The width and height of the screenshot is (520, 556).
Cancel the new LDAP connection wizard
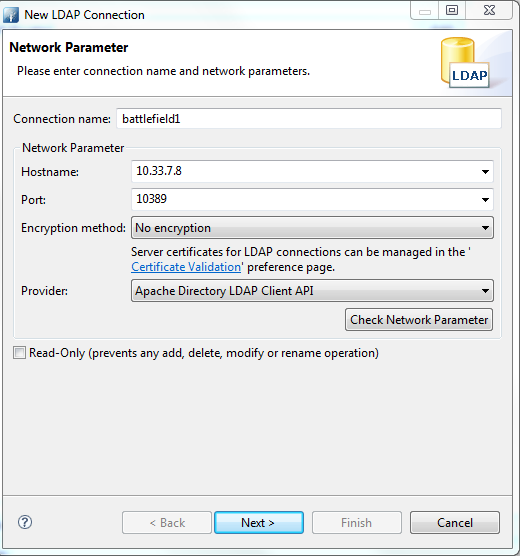pos(455,522)
